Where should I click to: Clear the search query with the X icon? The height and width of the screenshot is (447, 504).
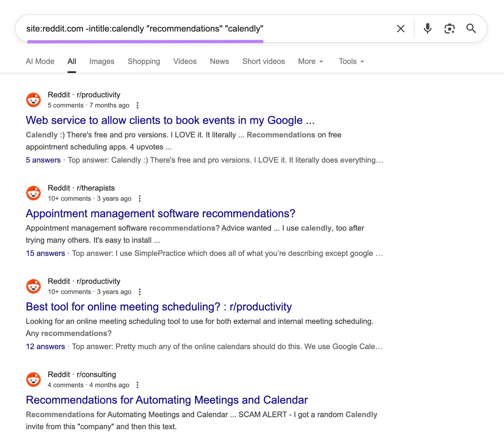click(400, 29)
